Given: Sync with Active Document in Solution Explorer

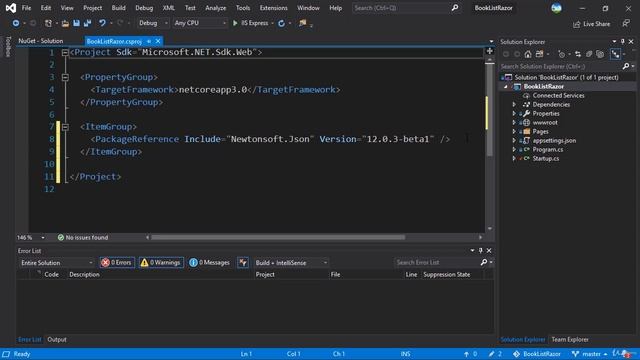Looking at the screenshot, I should (x=578, y=54).
